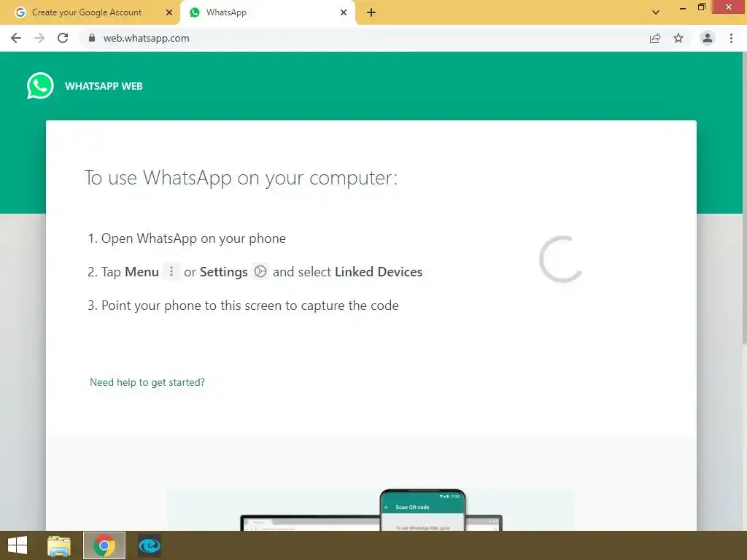Click the Settings gear icon in step 2

(260, 271)
